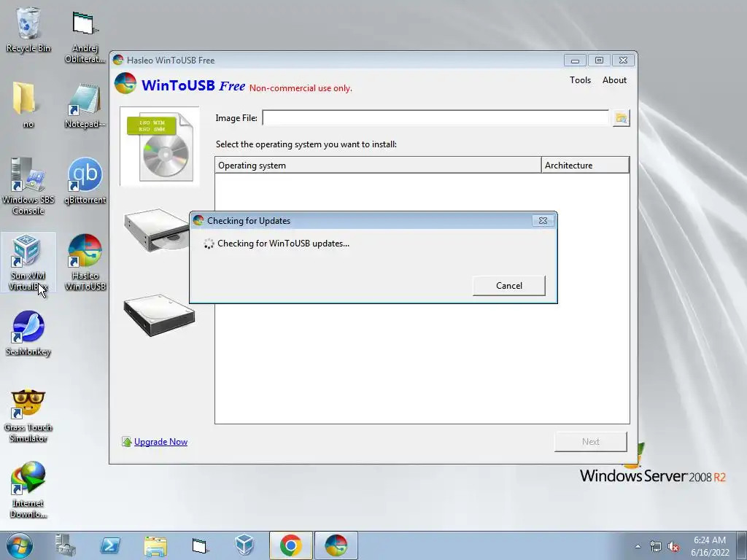Maximize the Hasleo WinToUSB window

click(x=599, y=61)
